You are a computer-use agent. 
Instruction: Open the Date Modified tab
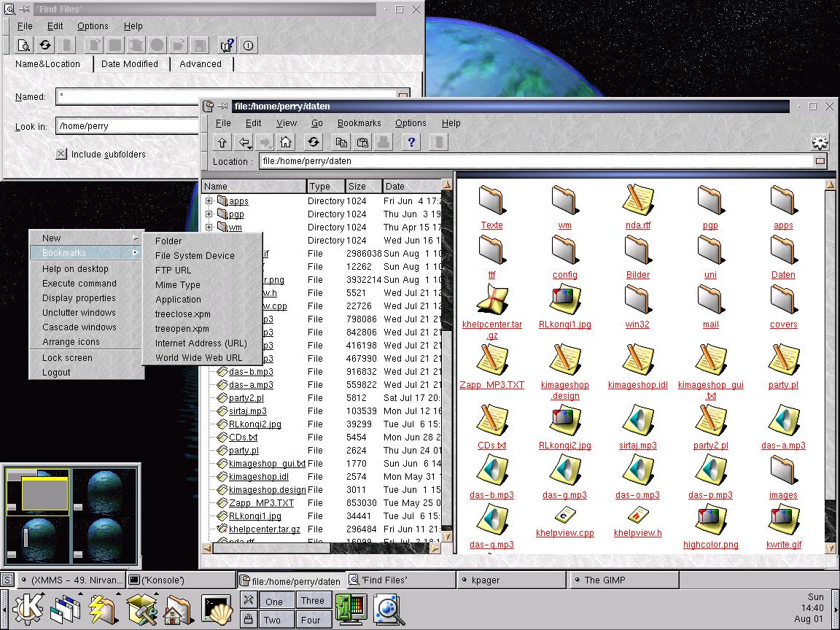pyautogui.click(x=130, y=64)
